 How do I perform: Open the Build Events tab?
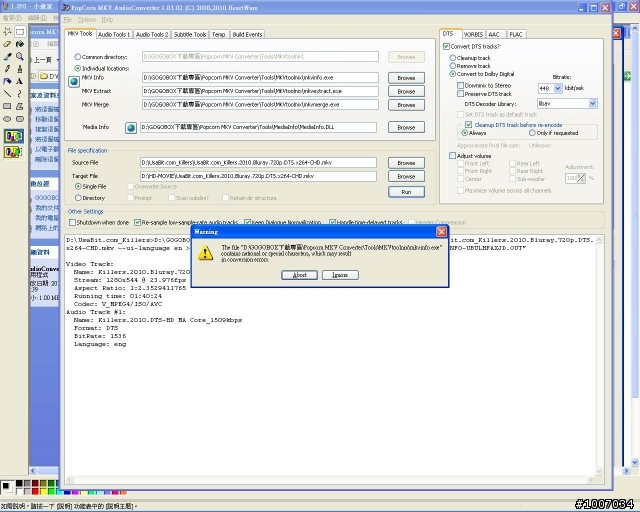pyautogui.click(x=247, y=34)
